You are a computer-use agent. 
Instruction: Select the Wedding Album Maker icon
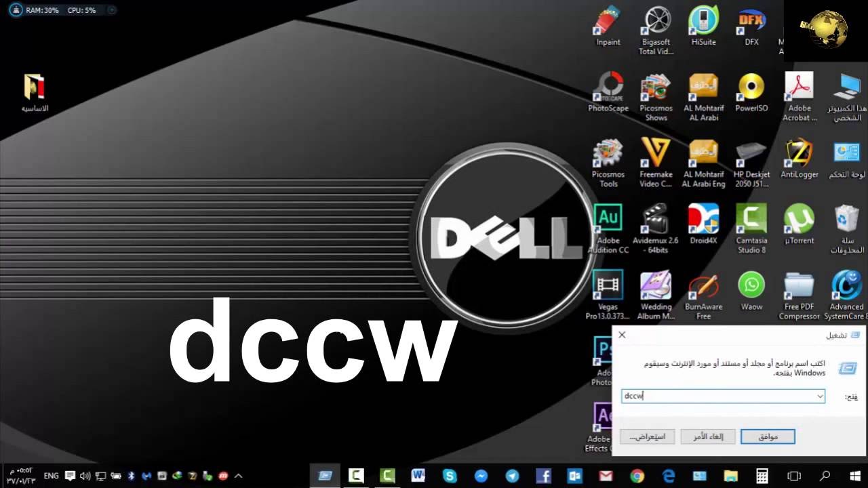[656, 295]
